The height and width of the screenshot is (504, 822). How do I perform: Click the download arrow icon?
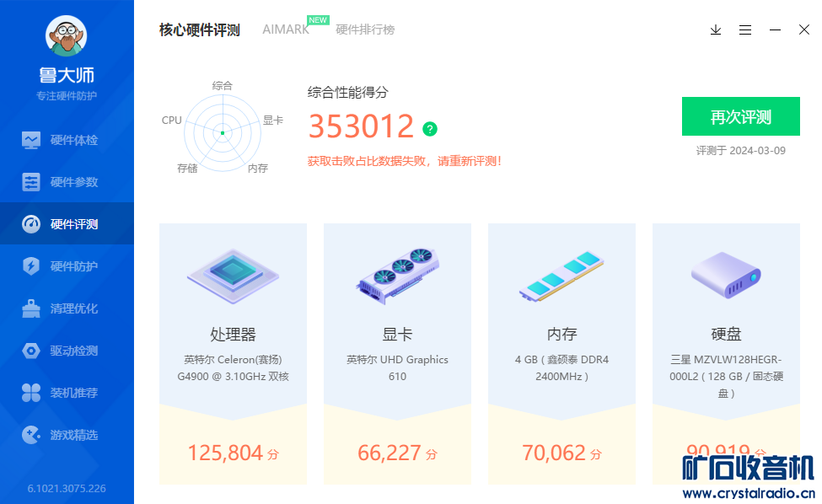click(x=716, y=29)
